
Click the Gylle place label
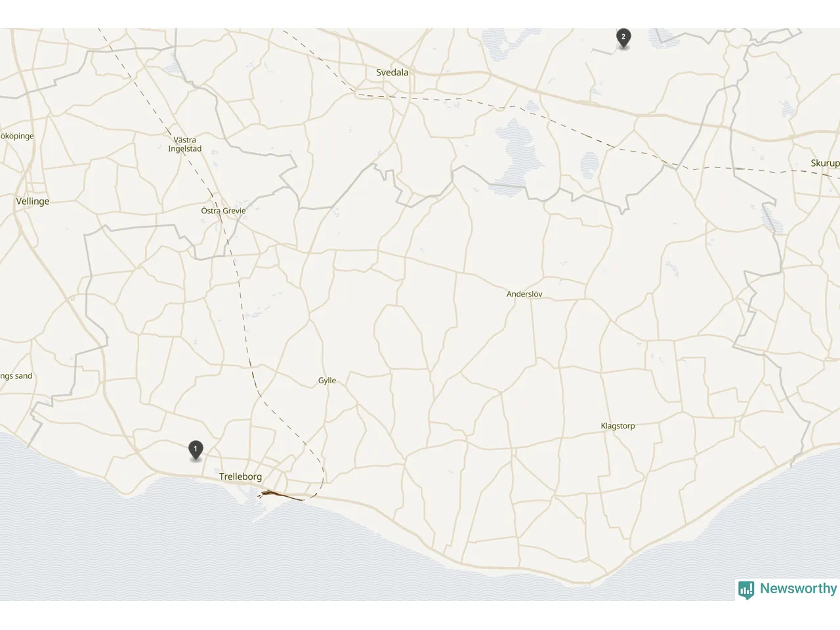coord(327,381)
